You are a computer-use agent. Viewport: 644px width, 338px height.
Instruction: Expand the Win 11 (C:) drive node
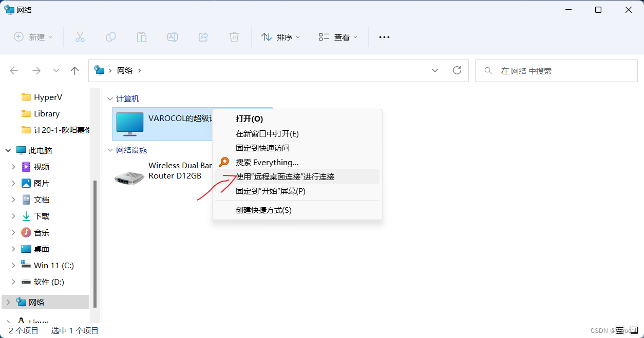[14, 265]
